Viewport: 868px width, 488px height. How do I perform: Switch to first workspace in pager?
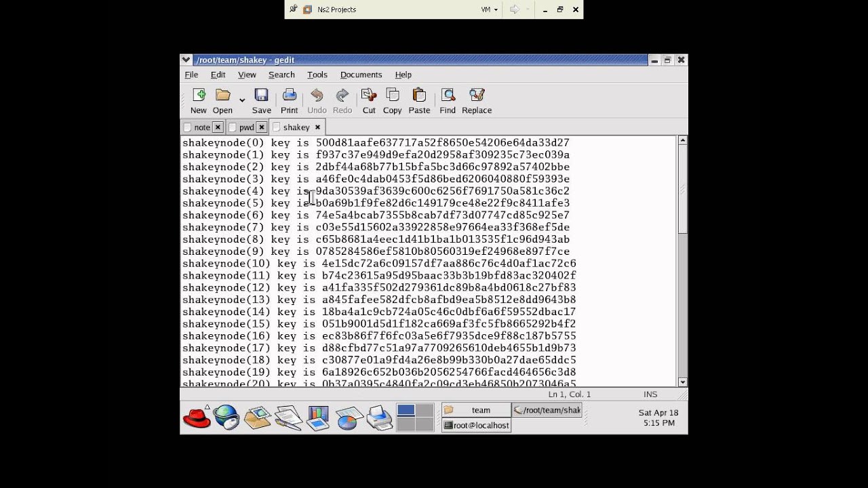pos(406,410)
